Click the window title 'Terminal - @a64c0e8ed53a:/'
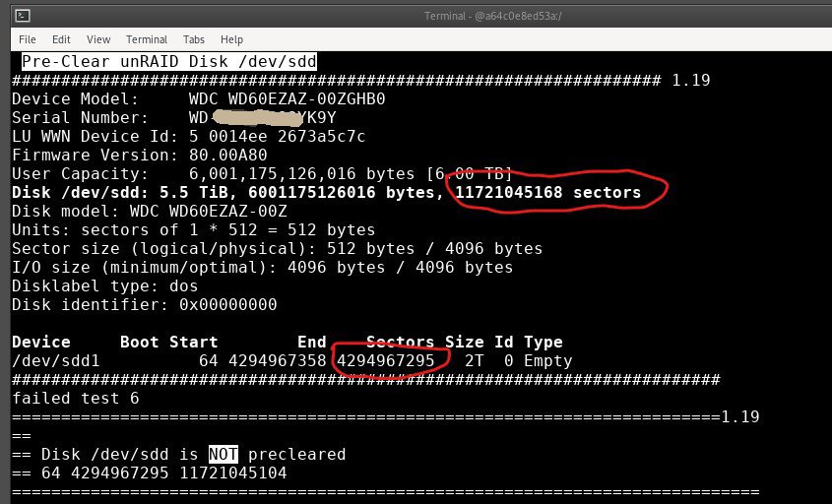 (493, 16)
